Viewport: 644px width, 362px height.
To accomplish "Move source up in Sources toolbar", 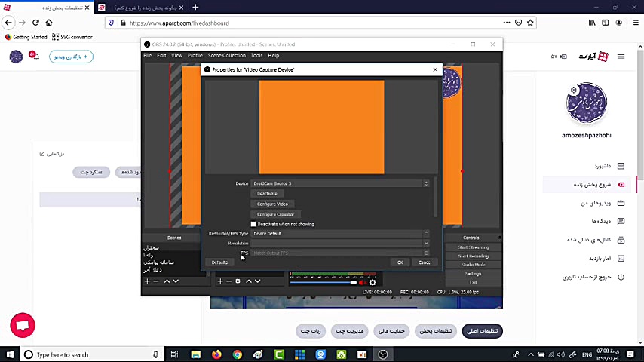I will tap(249, 281).
